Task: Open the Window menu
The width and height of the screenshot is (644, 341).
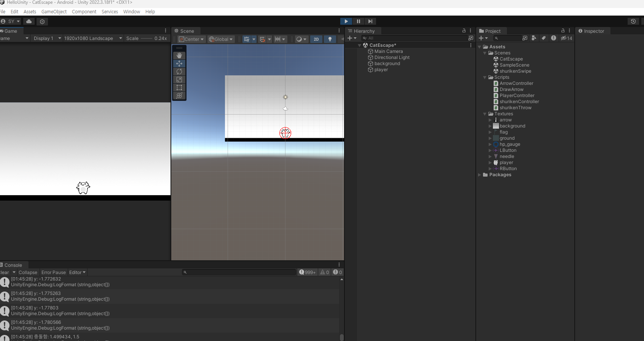Action: tap(132, 12)
